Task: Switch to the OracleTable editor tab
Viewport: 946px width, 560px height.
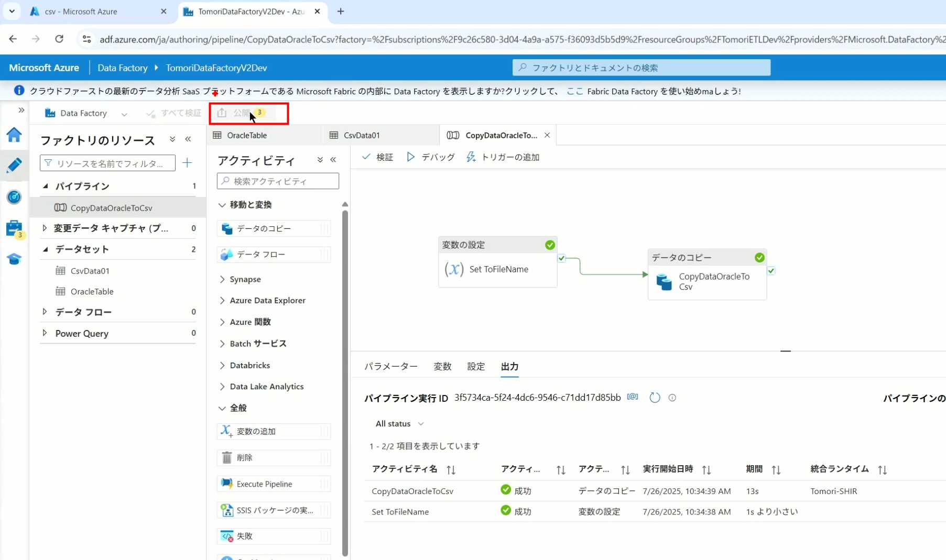Action: pyautogui.click(x=247, y=135)
